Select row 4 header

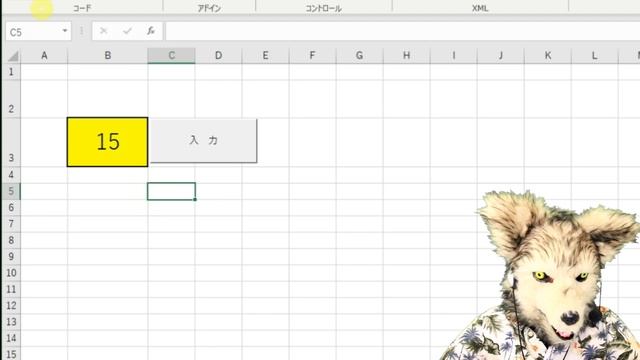point(11,175)
